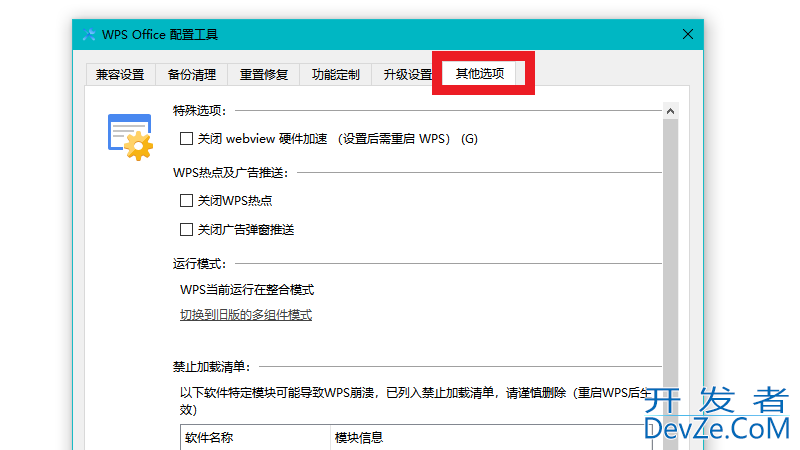This screenshot has height=450, width=800.
Task: Click the 禁止加载清单 section label
Action: 212,366
